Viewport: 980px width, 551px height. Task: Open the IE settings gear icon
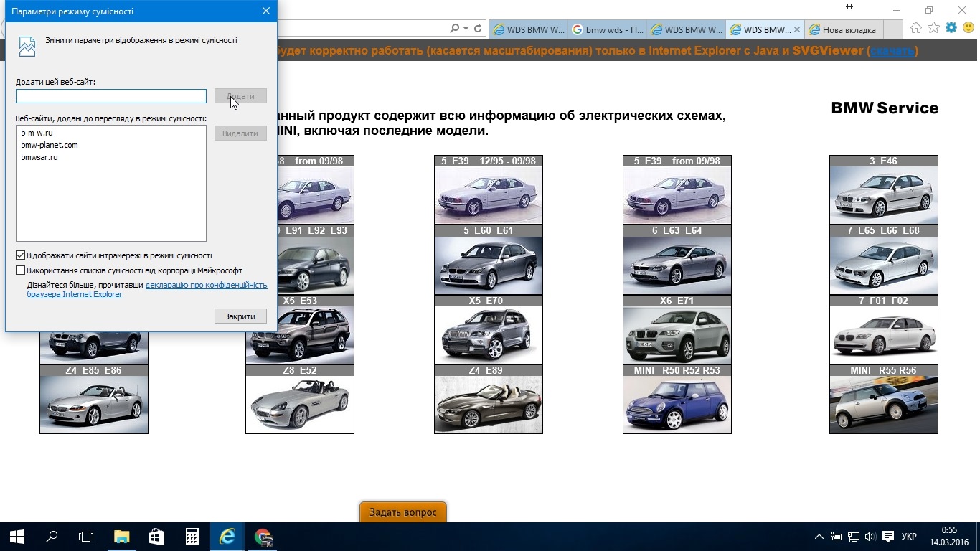pyautogui.click(x=951, y=28)
